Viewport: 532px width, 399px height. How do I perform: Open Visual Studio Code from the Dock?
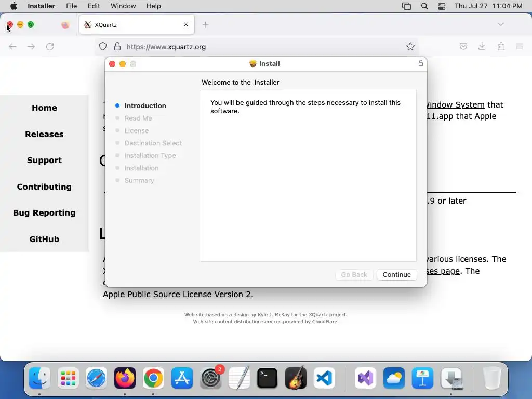click(324, 378)
